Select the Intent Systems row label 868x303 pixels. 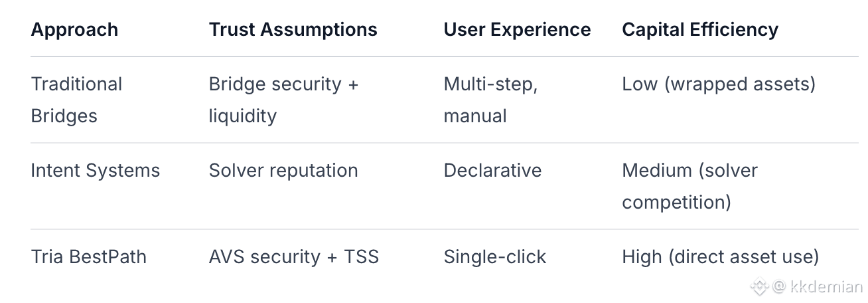point(95,171)
